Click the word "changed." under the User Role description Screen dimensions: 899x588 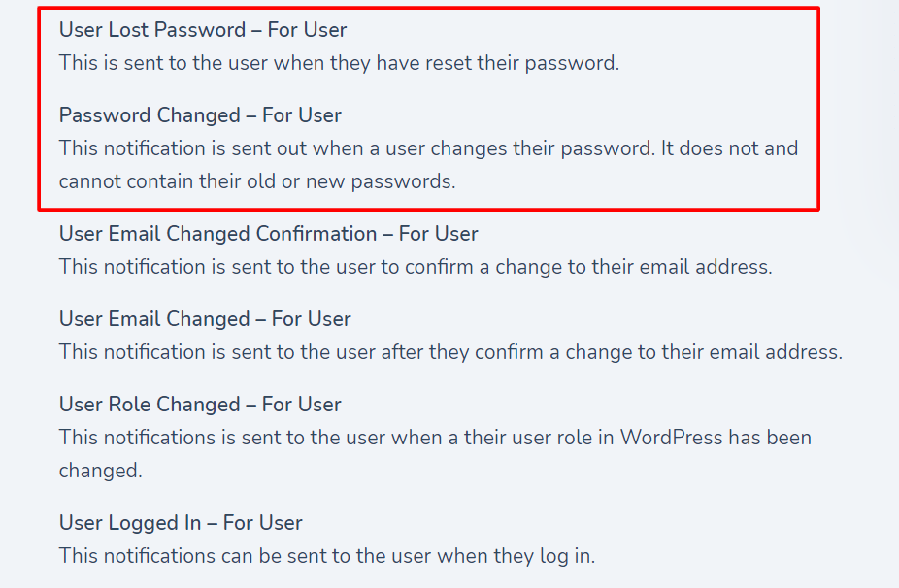[100, 471]
